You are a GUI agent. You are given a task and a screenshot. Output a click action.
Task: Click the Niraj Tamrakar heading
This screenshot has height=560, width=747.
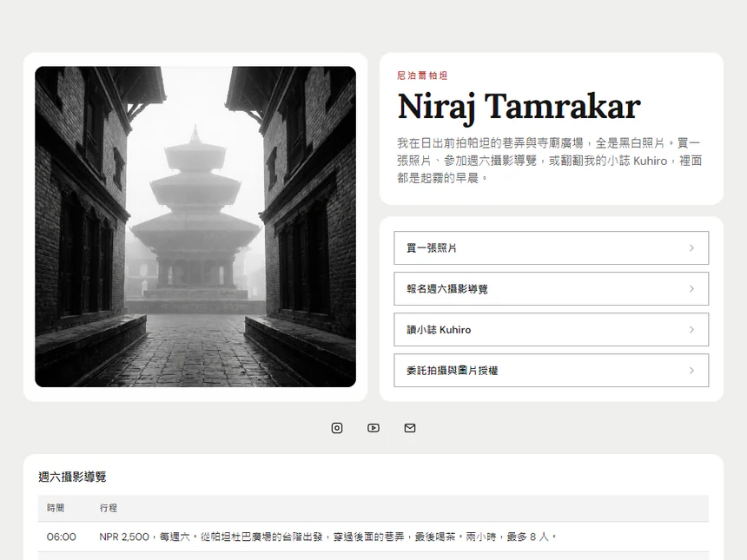click(x=519, y=107)
